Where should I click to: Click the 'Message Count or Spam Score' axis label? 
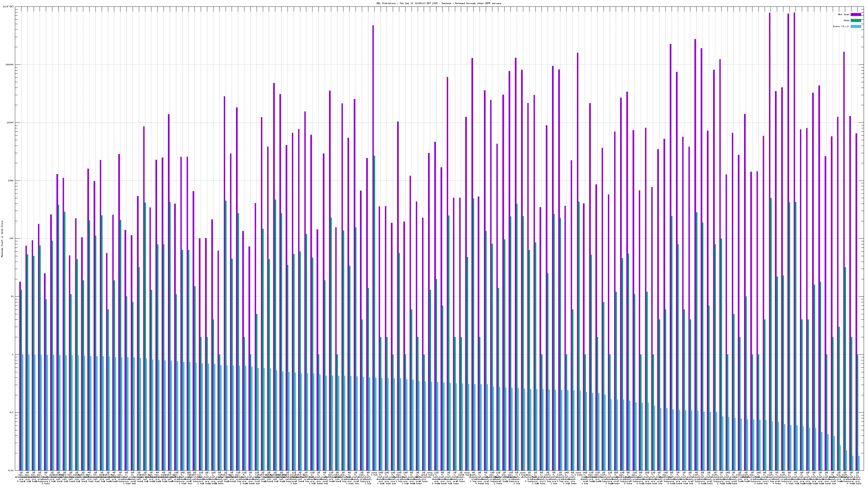pyautogui.click(x=2, y=239)
